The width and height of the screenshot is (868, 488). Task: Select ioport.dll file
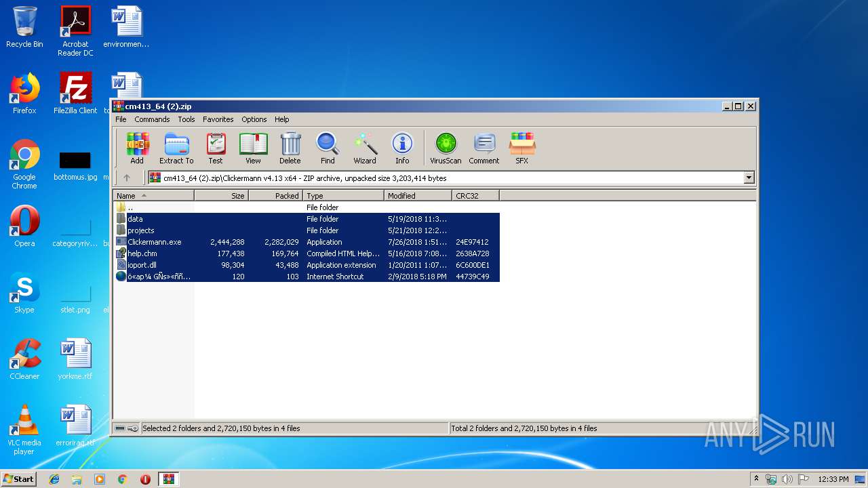(x=307, y=265)
